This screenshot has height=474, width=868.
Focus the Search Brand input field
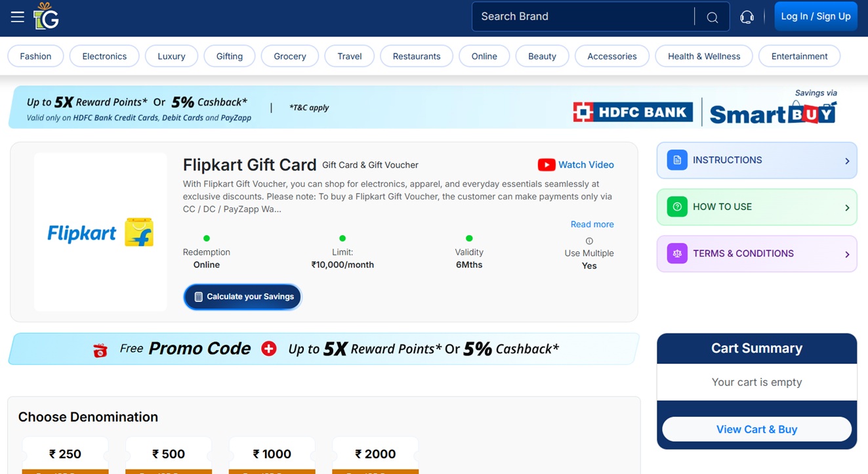(583, 16)
